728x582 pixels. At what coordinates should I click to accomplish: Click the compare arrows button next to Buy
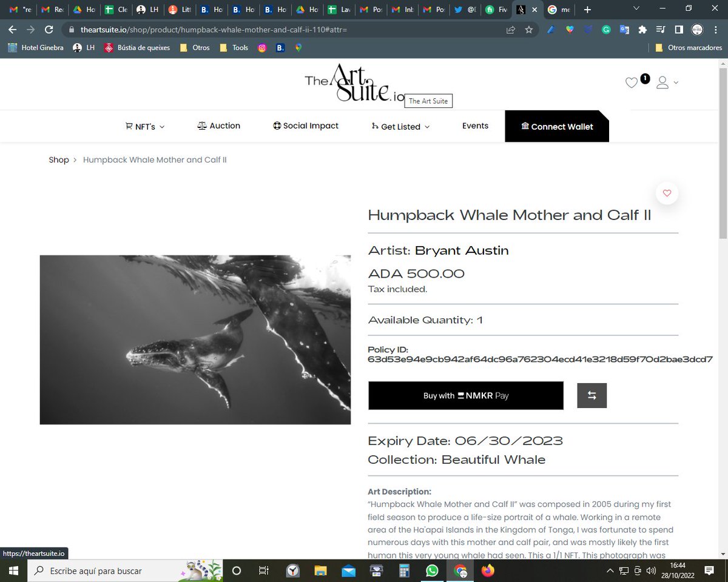pos(591,395)
